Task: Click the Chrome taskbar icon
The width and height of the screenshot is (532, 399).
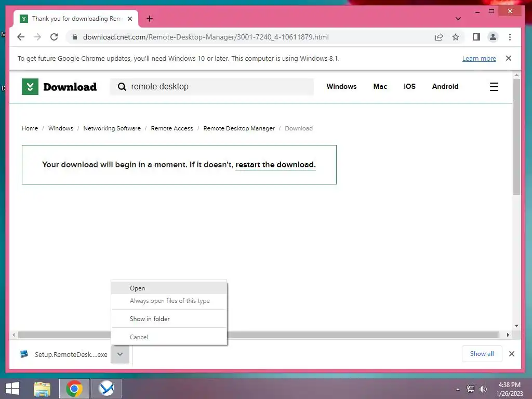Action: point(74,389)
